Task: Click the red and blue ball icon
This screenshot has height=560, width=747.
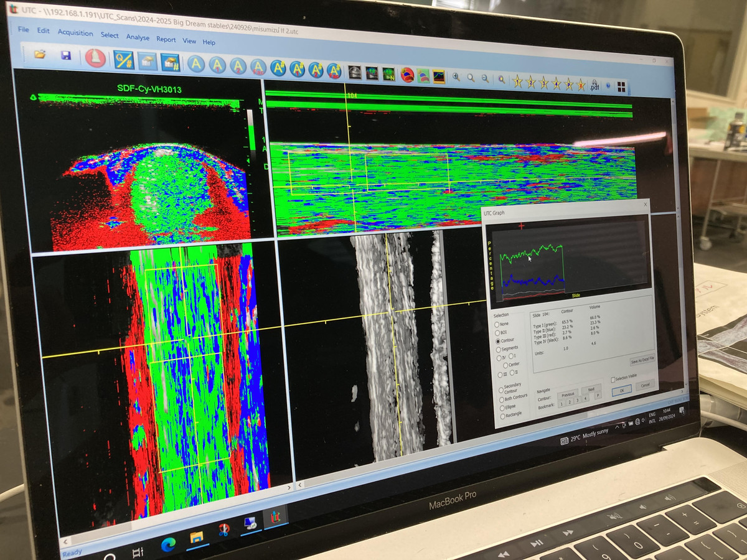Action: coord(407,75)
